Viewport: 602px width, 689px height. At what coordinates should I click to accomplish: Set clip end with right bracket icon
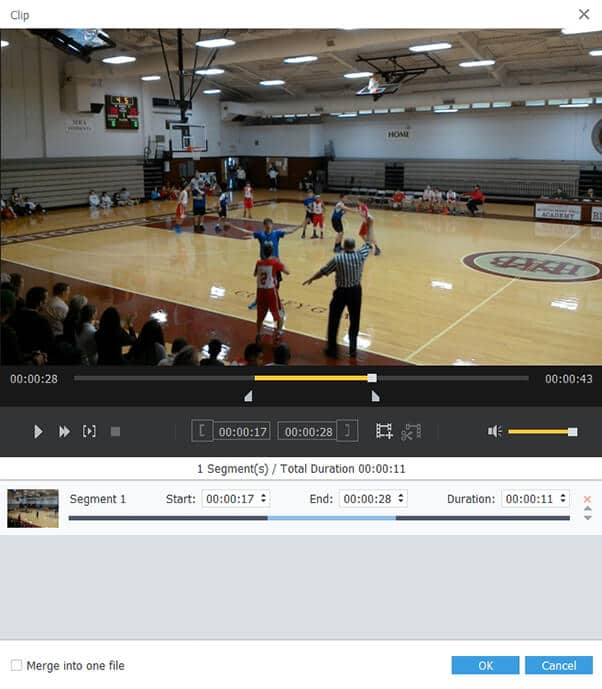[346, 431]
